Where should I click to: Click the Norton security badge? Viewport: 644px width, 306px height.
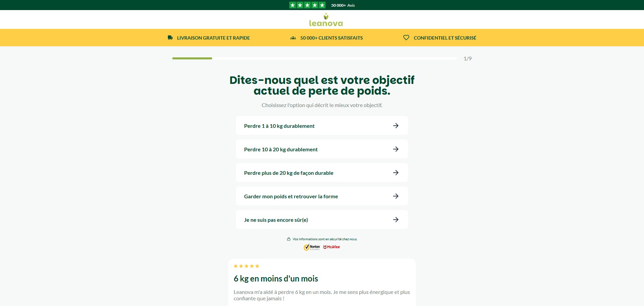click(x=312, y=247)
